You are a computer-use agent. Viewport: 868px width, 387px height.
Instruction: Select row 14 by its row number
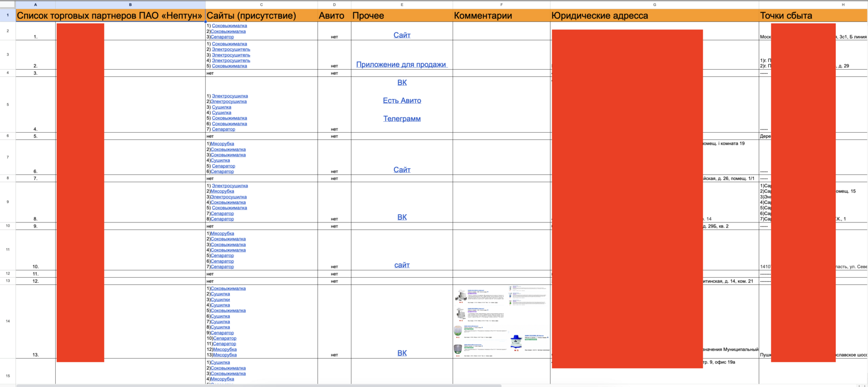(x=8, y=321)
